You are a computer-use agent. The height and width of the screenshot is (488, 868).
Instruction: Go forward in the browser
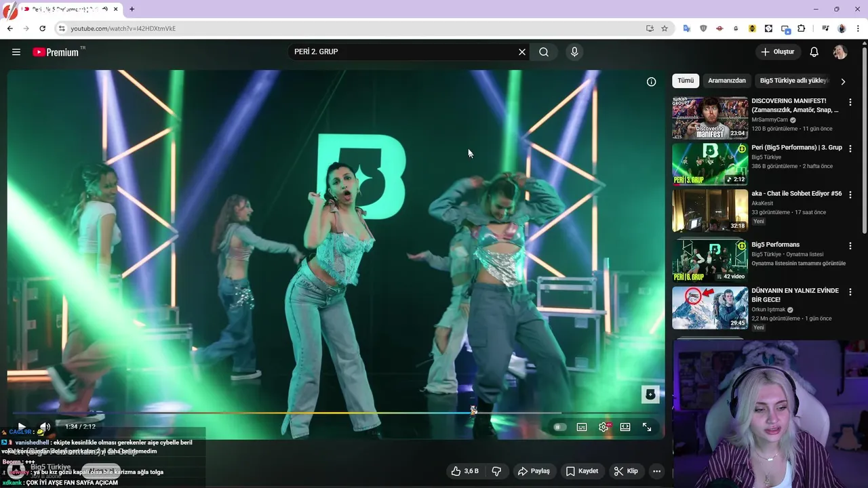tap(26, 28)
